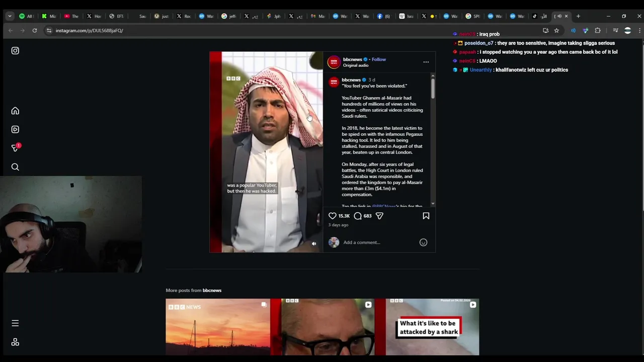Open a new browser tab

pyautogui.click(x=578, y=16)
